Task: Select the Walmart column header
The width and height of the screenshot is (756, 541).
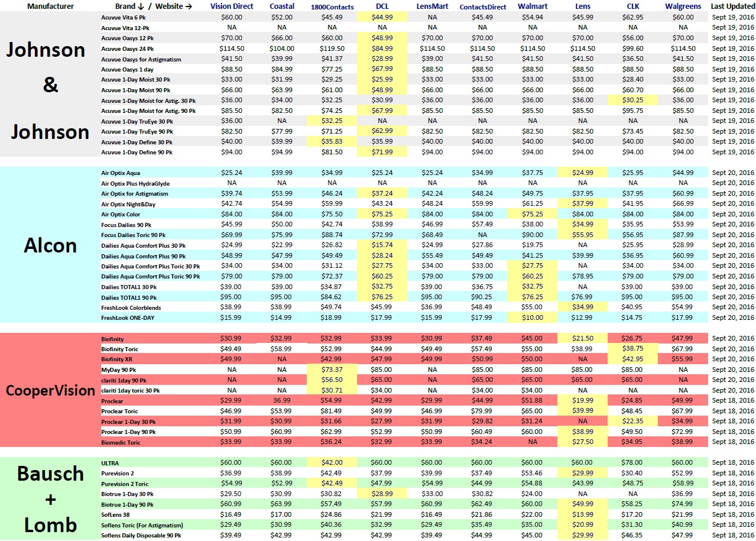Action: pyautogui.click(x=532, y=6)
